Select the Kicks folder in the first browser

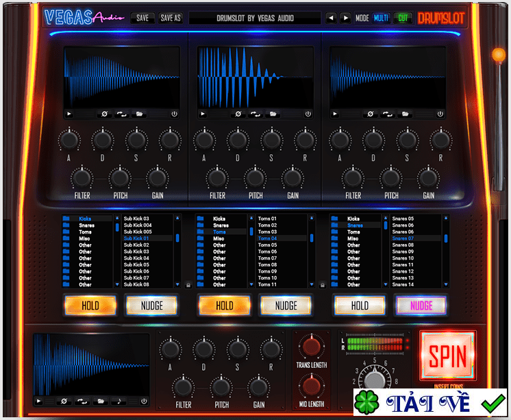pos(87,219)
